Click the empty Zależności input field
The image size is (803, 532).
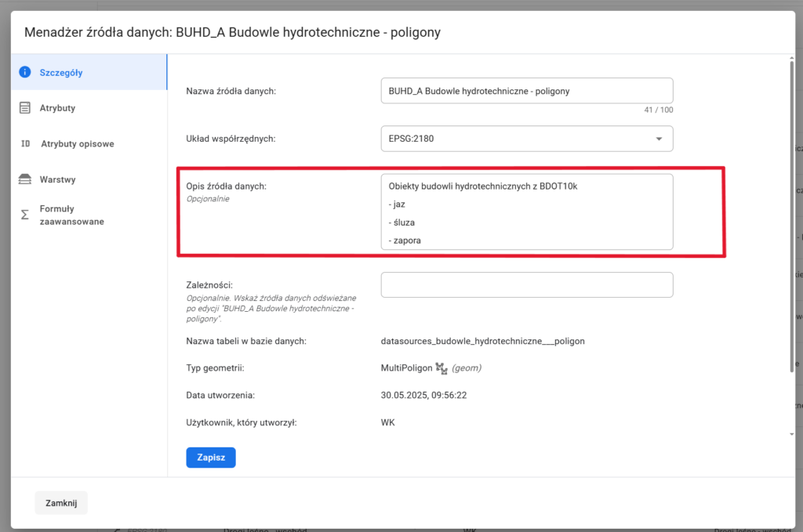tap(526, 284)
